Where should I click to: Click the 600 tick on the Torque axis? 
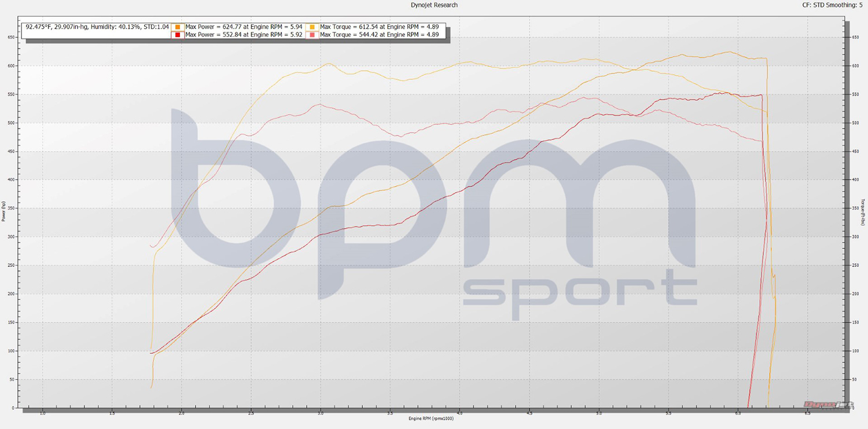pos(855,66)
